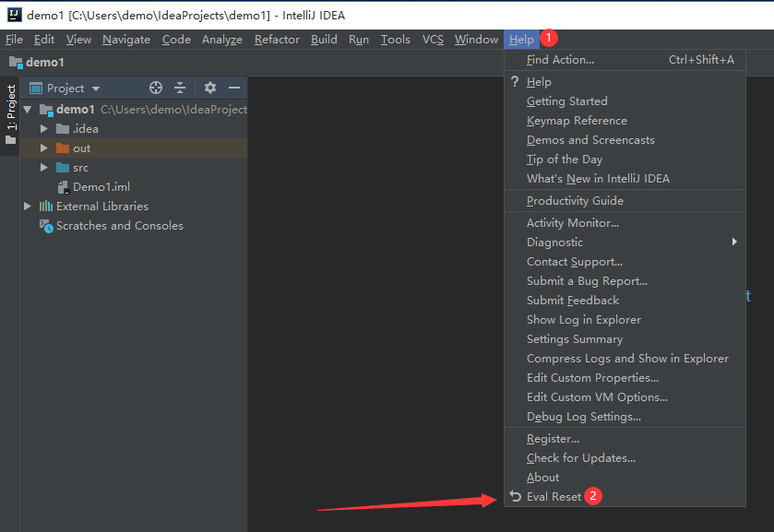Select Check for Updates...
Screen dimensions: 774x532
point(625,458)
